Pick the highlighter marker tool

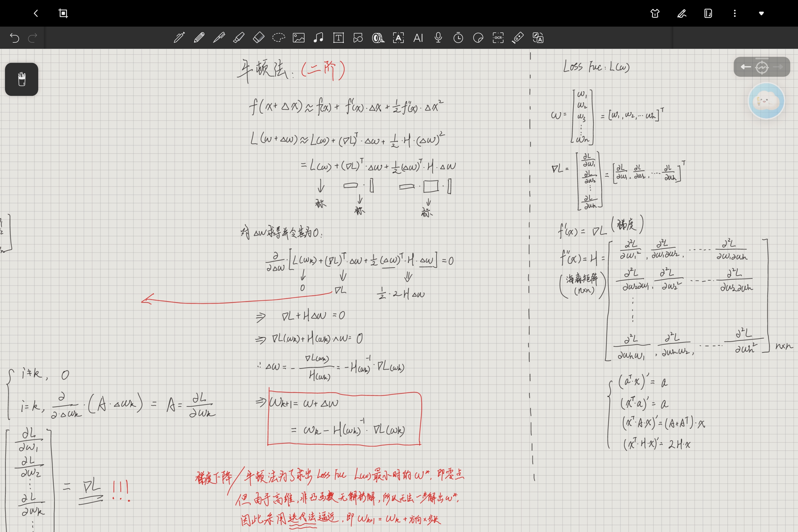tap(239, 38)
